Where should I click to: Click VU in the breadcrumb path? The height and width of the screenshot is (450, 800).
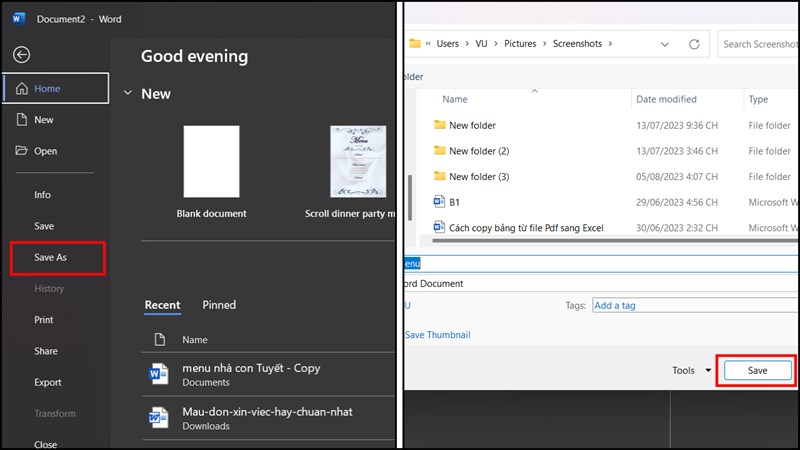(481, 44)
